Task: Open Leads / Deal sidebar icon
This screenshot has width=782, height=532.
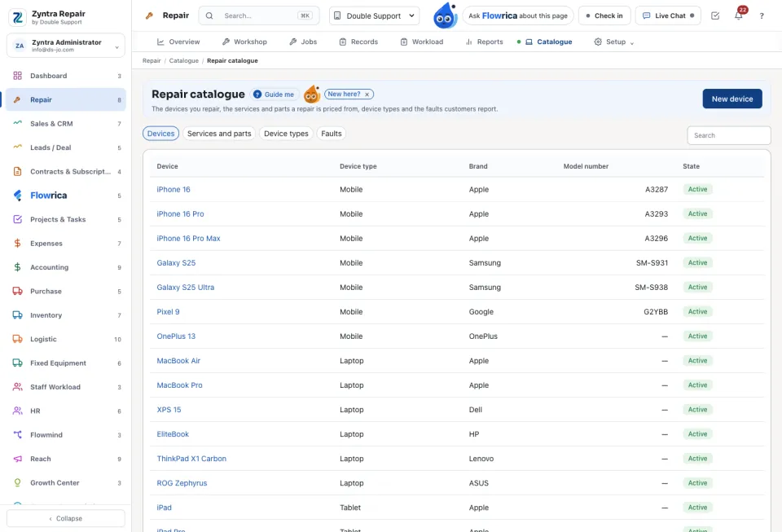Action: click(x=17, y=147)
